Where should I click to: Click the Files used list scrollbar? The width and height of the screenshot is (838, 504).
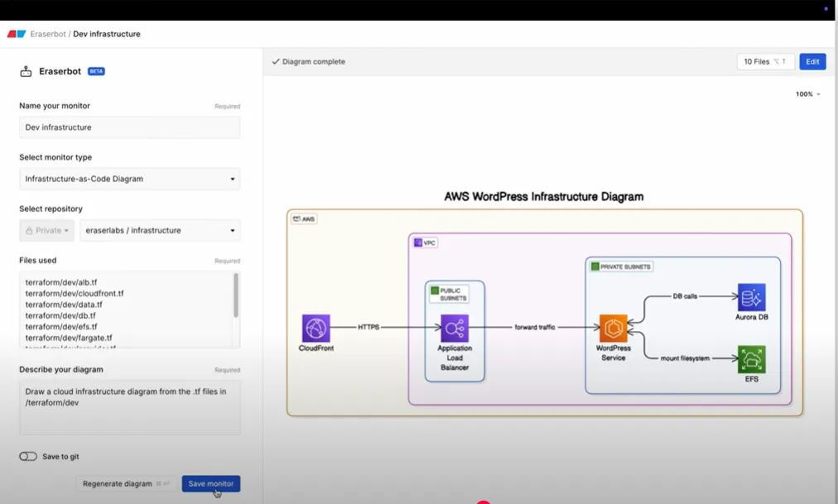(x=236, y=295)
